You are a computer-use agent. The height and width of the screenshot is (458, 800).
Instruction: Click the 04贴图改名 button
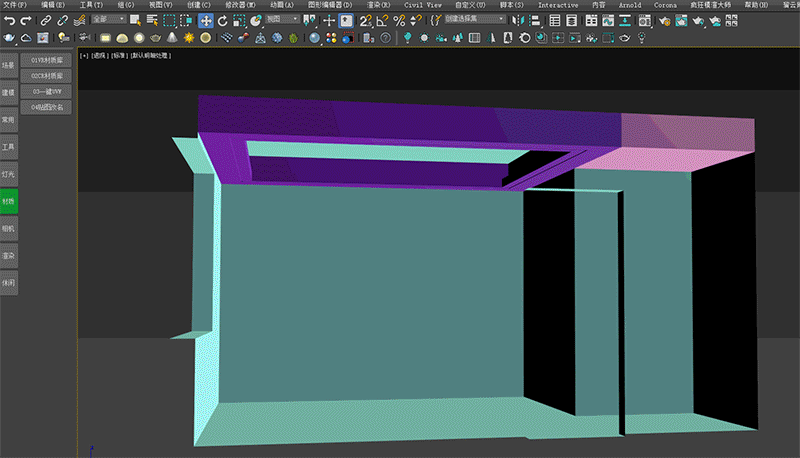(x=46, y=106)
